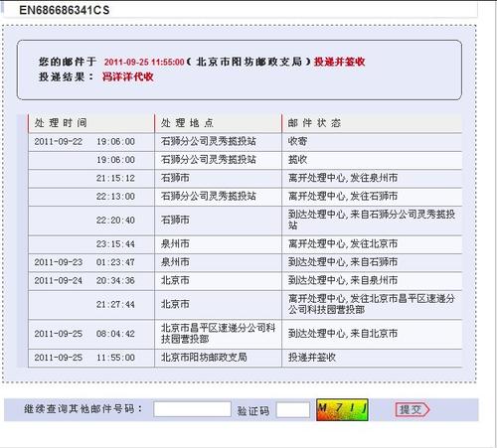Click the 验证码 label

[253, 411]
